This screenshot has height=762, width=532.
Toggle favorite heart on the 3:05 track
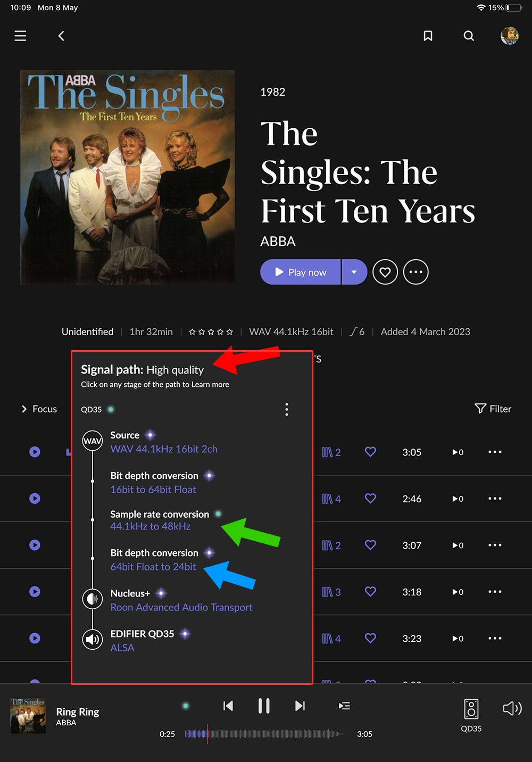click(x=370, y=452)
